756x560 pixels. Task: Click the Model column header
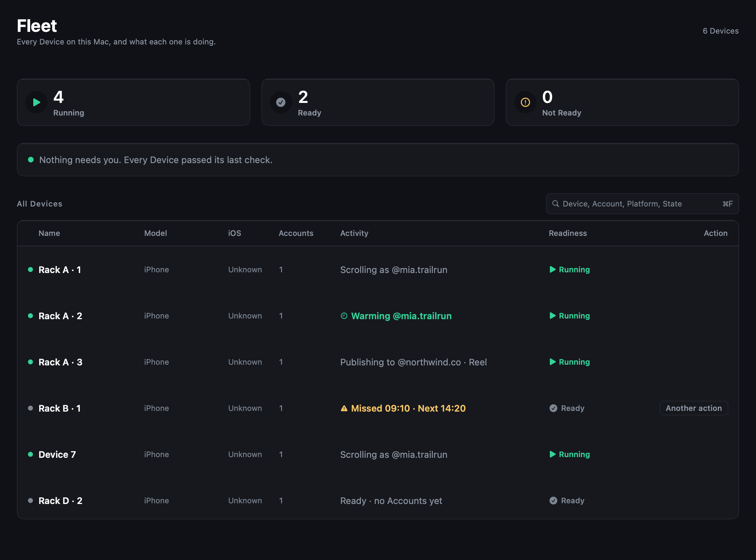155,233
